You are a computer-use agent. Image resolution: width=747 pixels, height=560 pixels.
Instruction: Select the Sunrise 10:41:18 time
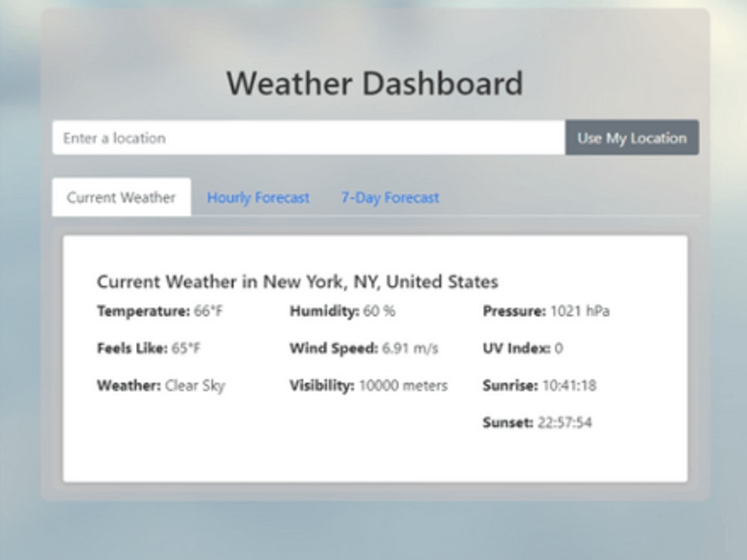tap(539, 385)
